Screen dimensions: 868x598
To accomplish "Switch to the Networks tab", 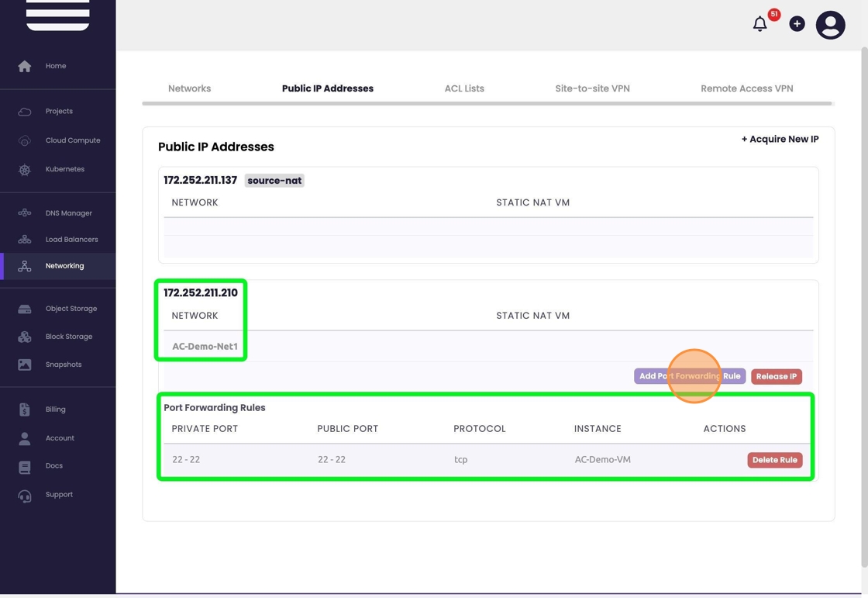I will pyautogui.click(x=189, y=88).
